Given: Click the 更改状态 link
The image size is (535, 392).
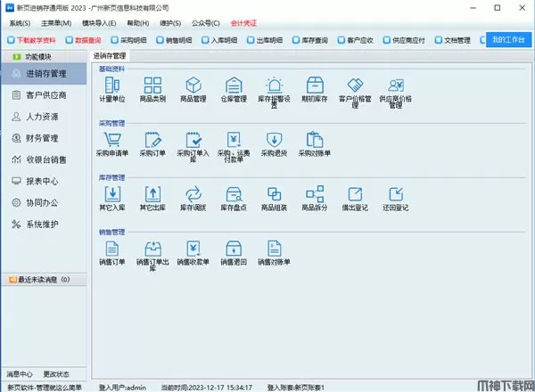Looking at the screenshot, I should 56,374.
